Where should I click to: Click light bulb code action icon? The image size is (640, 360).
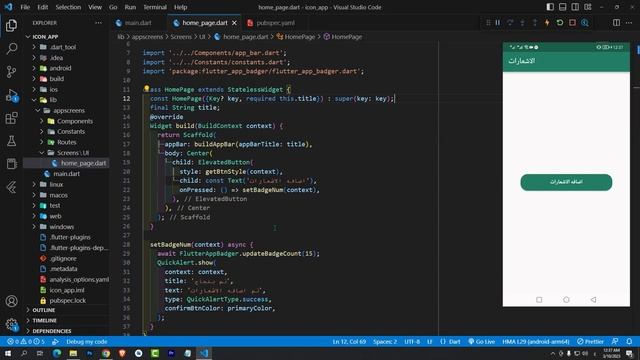[146, 89]
